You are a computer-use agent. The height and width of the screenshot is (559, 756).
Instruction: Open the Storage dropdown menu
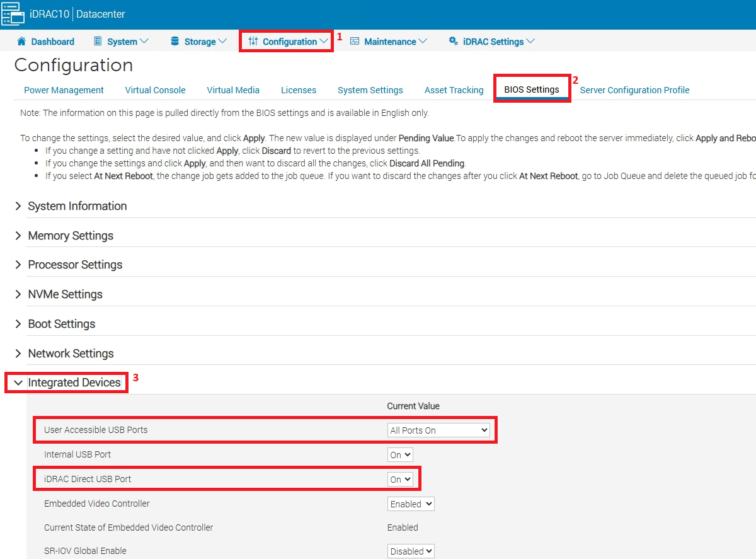198,42
